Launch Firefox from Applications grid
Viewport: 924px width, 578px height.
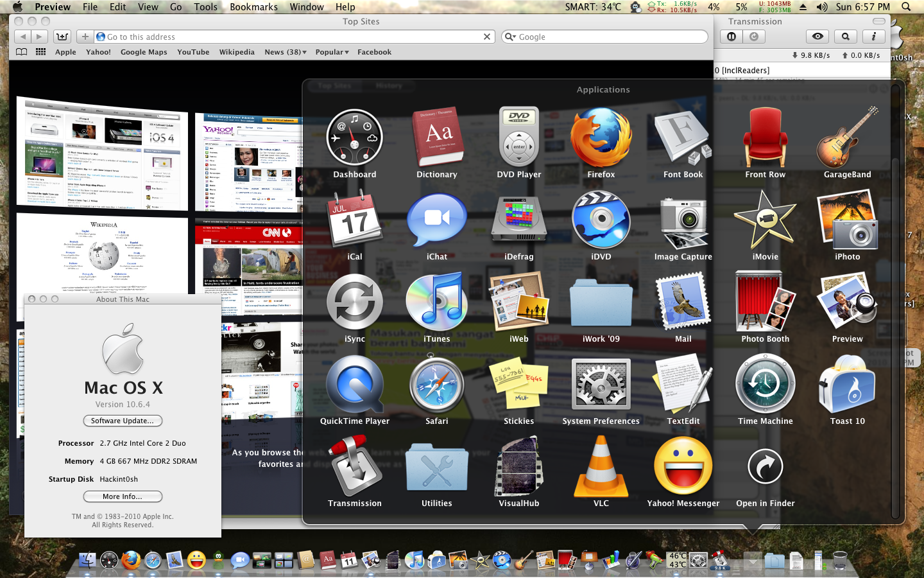click(x=601, y=138)
